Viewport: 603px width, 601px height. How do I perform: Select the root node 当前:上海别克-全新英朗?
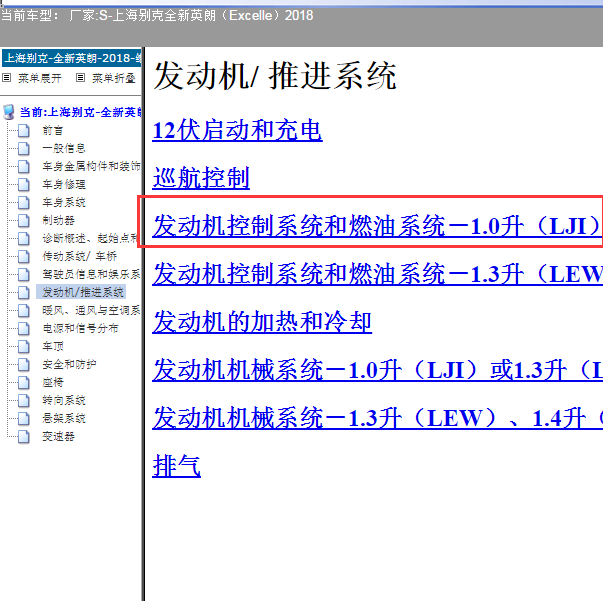(80, 112)
